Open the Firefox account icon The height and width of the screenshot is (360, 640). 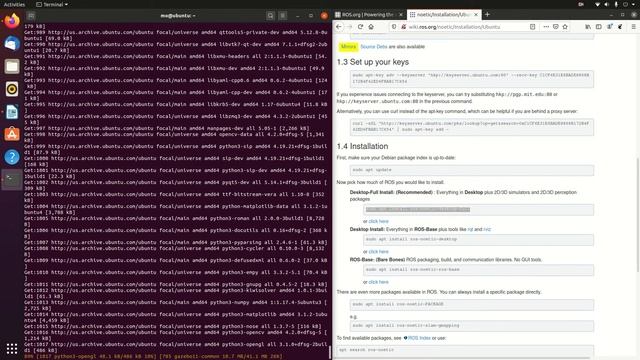(x=609, y=27)
